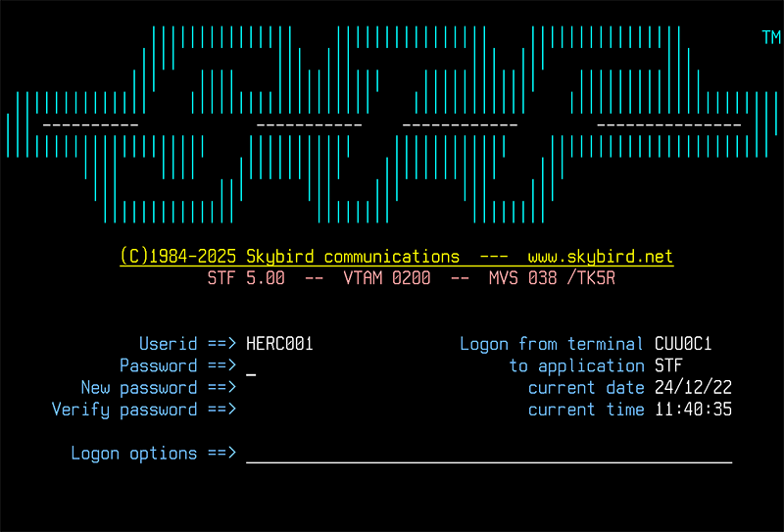Screen dimensions: 784x532
Task: Click the MVS 038 /TK5R text
Action: pos(552,278)
